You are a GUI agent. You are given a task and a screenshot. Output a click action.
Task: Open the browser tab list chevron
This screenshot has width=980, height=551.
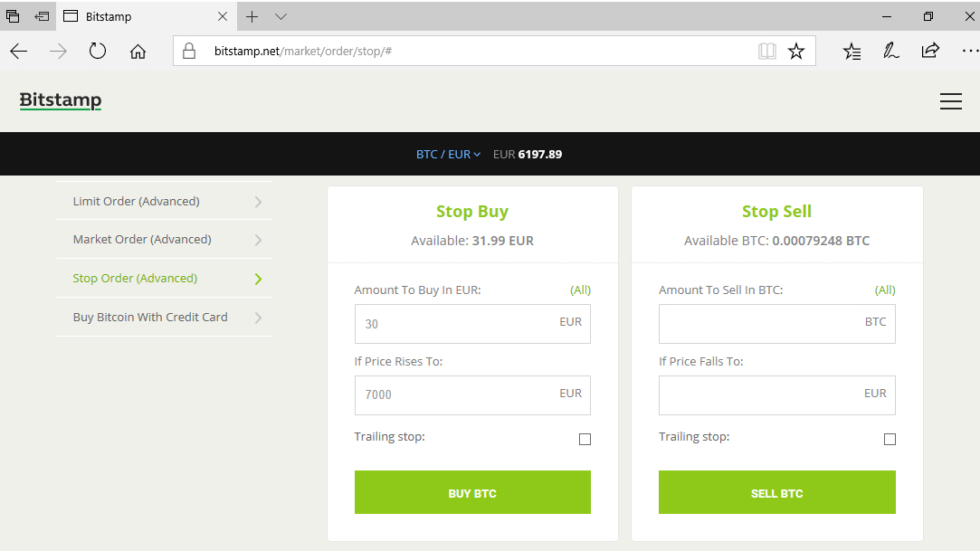281,17
